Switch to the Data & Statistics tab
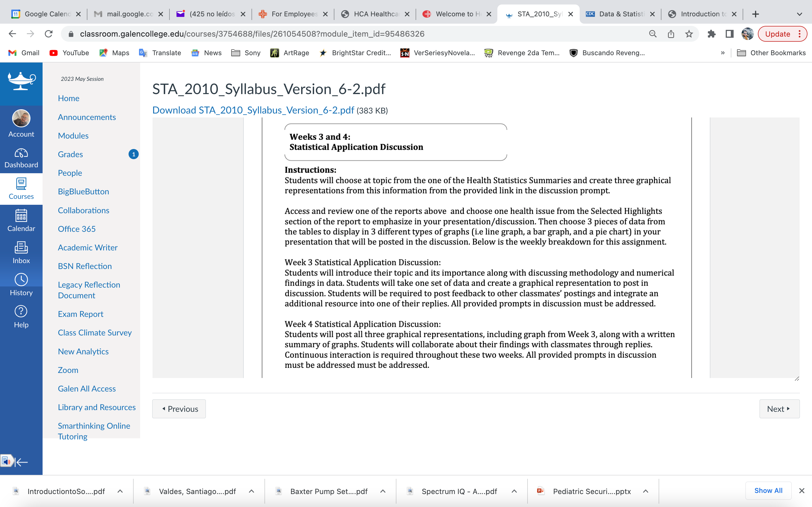 [620, 14]
